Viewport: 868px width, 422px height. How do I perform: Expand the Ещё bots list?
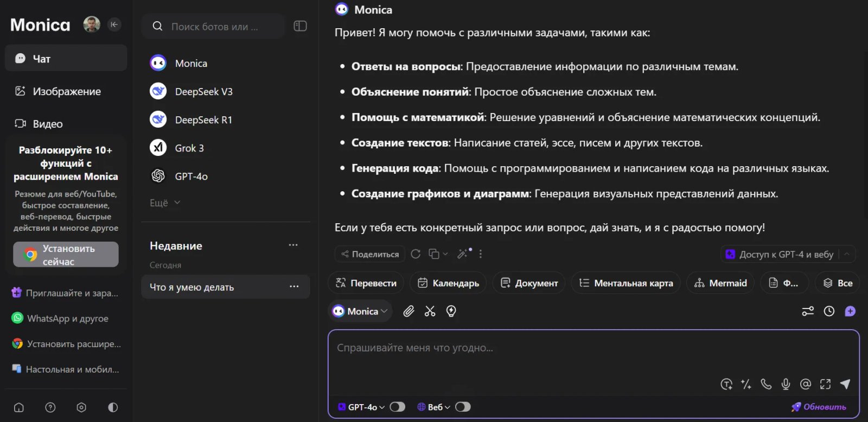click(165, 203)
